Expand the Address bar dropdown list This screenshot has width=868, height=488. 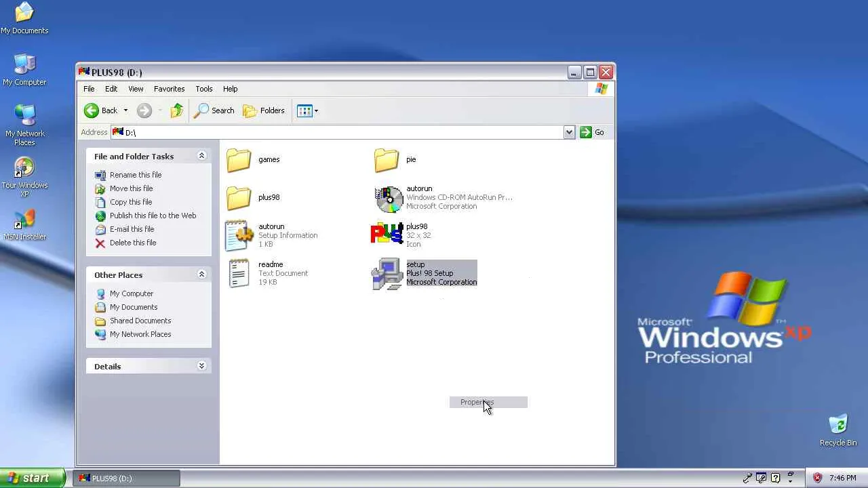[x=569, y=132]
